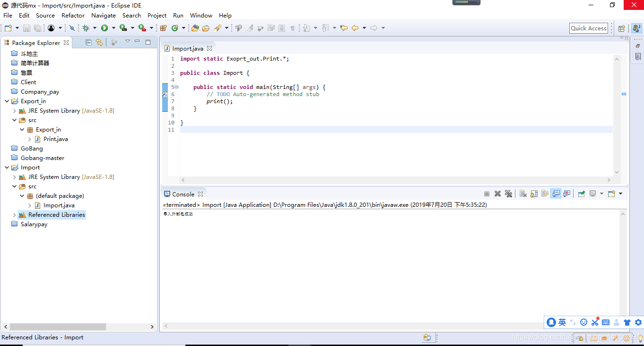Open the Refactor menu
Image resolution: width=644 pixels, height=346 pixels.
click(x=73, y=15)
